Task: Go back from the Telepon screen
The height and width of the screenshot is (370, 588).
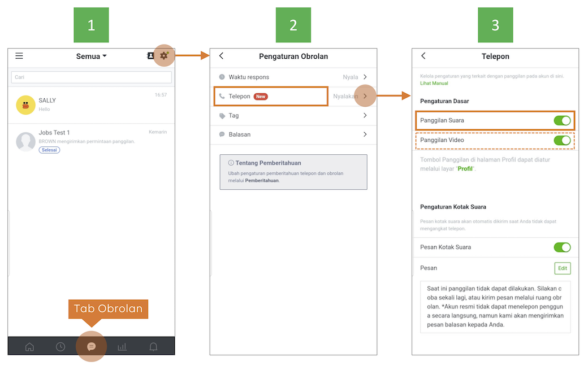Action: coord(423,56)
